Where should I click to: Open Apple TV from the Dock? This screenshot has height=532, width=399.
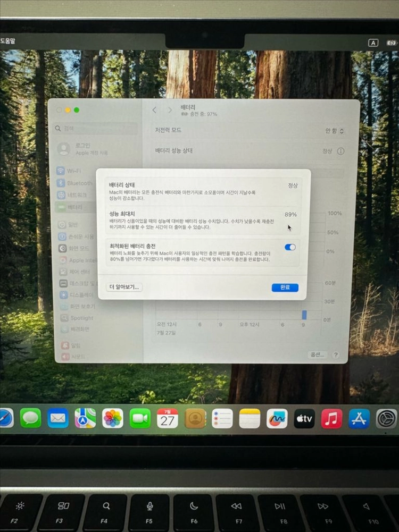(304, 419)
